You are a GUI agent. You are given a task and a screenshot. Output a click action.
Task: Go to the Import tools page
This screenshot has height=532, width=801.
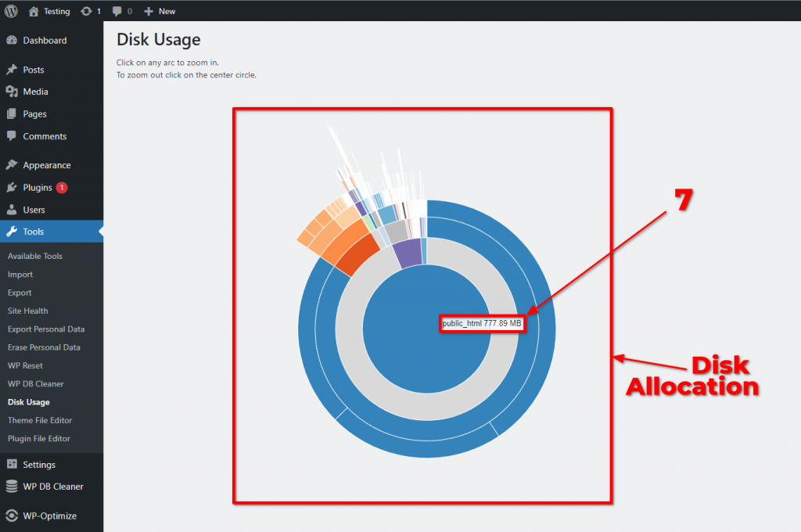(20, 275)
